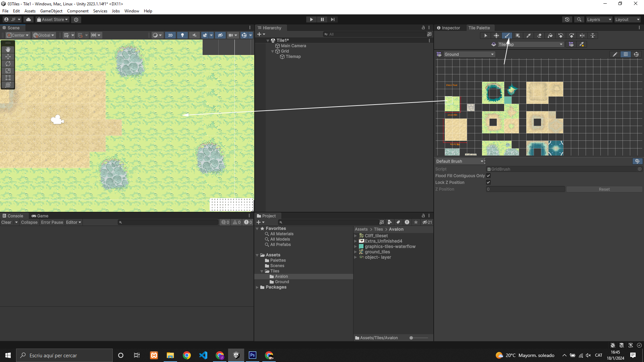Toggle the 2D scene view button
This screenshot has width=644, height=362.
[x=170, y=35]
